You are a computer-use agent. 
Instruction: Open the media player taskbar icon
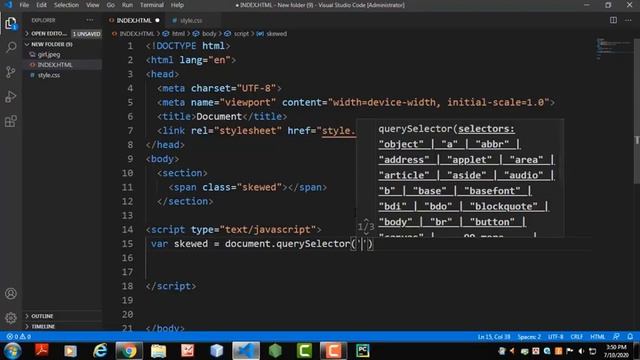coord(70,351)
